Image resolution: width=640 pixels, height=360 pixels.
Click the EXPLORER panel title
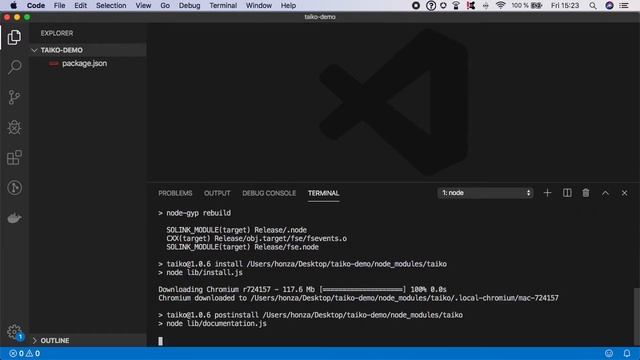coord(57,33)
